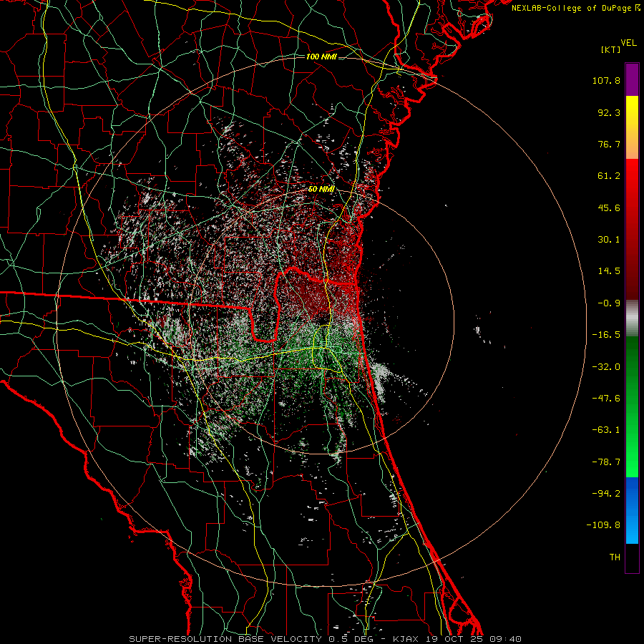The image size is (644, 644).
Task: Select the 107.8 value on velocity scale
Action: pos(606,80)
